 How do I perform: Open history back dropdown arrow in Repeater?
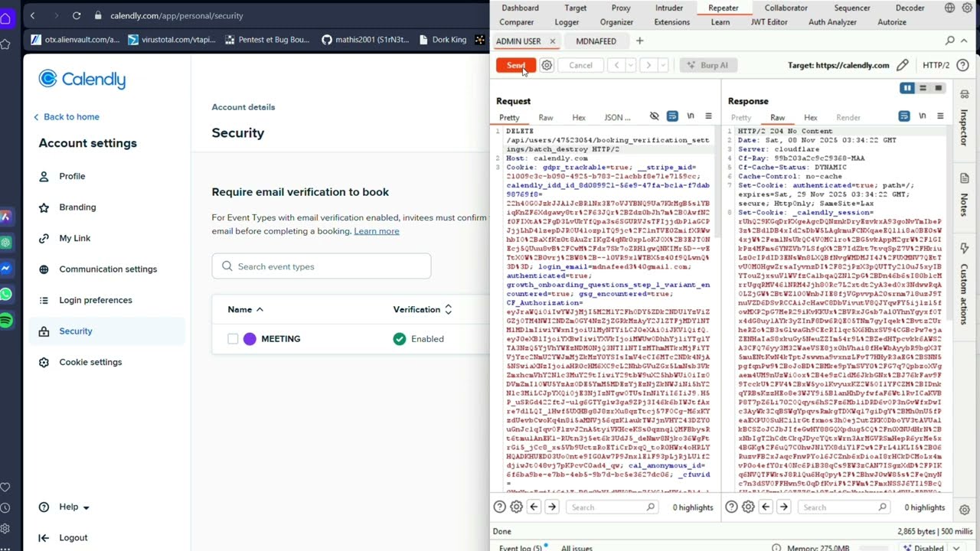[x=630, y=65]
